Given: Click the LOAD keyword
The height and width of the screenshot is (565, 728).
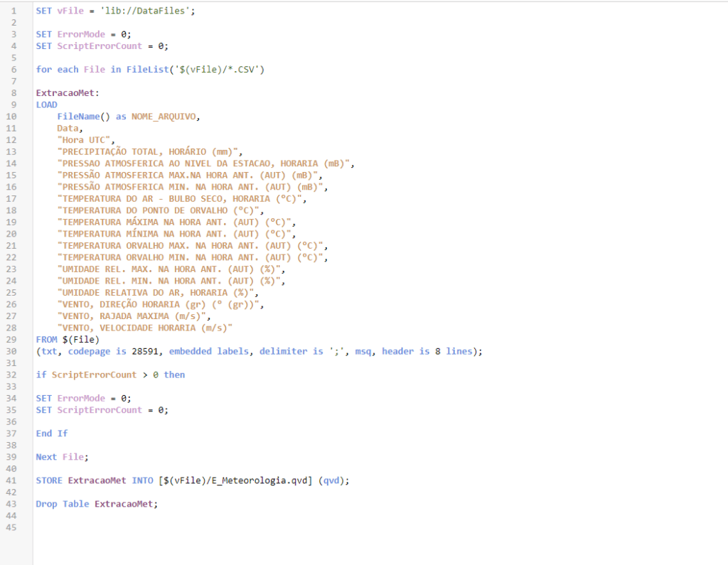Looking at the screenshot, I should 46,104.
